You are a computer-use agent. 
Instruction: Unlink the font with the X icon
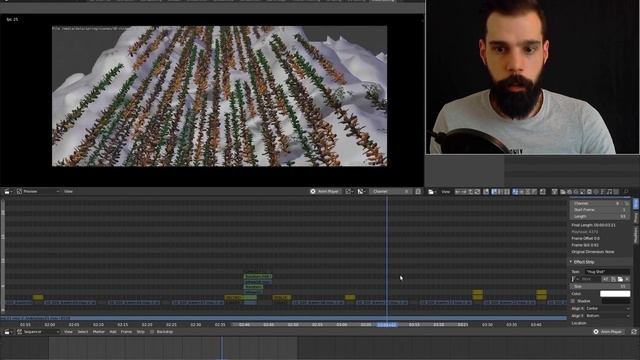(x=627, y=279)
